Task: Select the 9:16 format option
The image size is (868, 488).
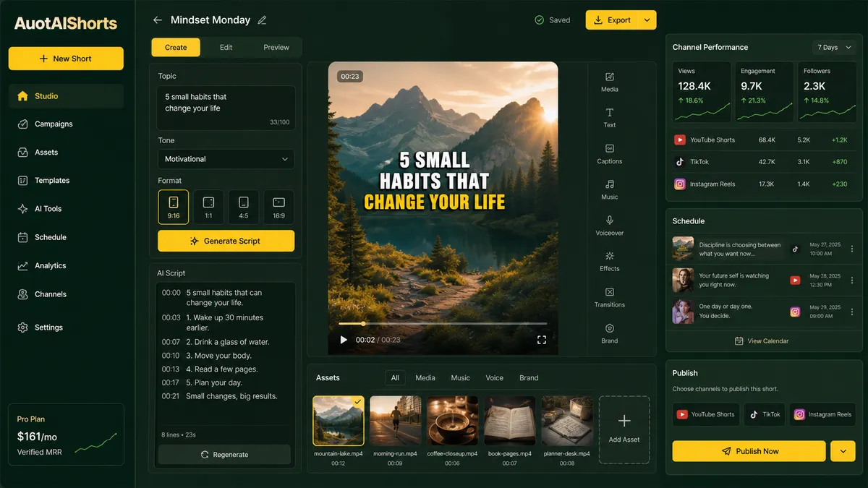Action: [174, 207]
